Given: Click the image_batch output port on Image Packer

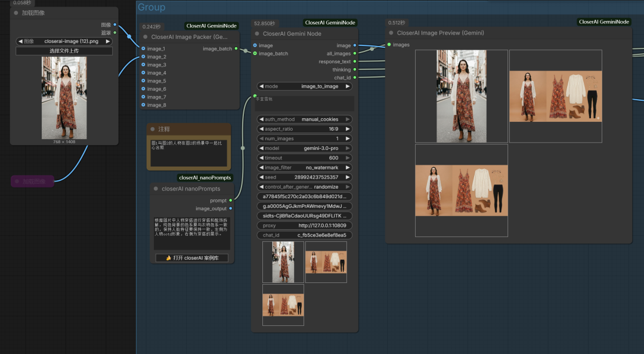Looking at the screenshot, I should 237,49.
